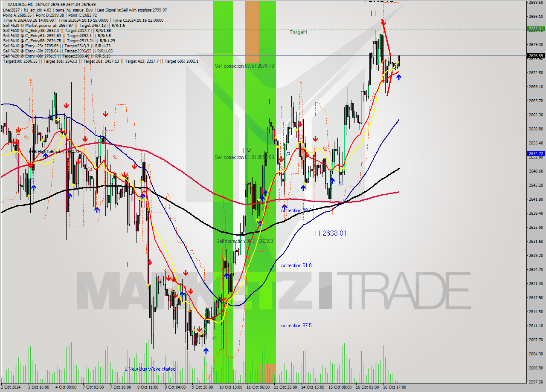This screenshot has width=546, height=392.
Task: Click the 2648.60 price axis value
Action: coord(536,171)
